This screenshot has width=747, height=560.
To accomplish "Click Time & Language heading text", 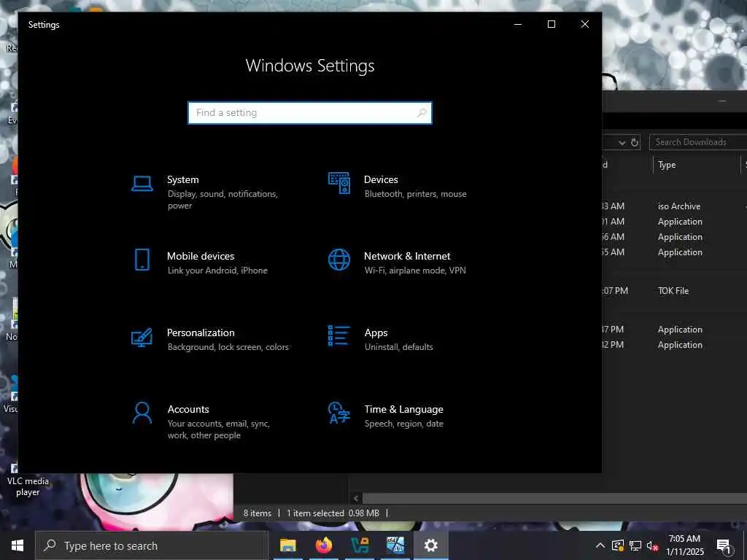I will click(x=404, y=410).
